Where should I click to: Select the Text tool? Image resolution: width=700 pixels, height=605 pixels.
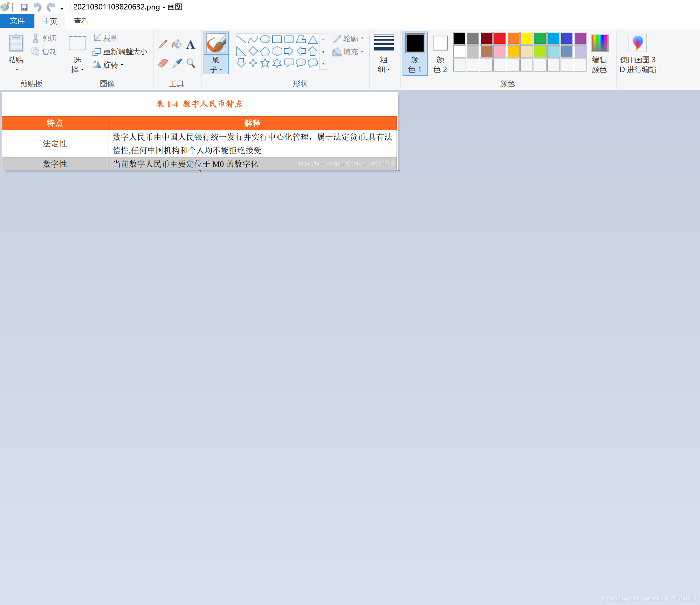point(191,45)
